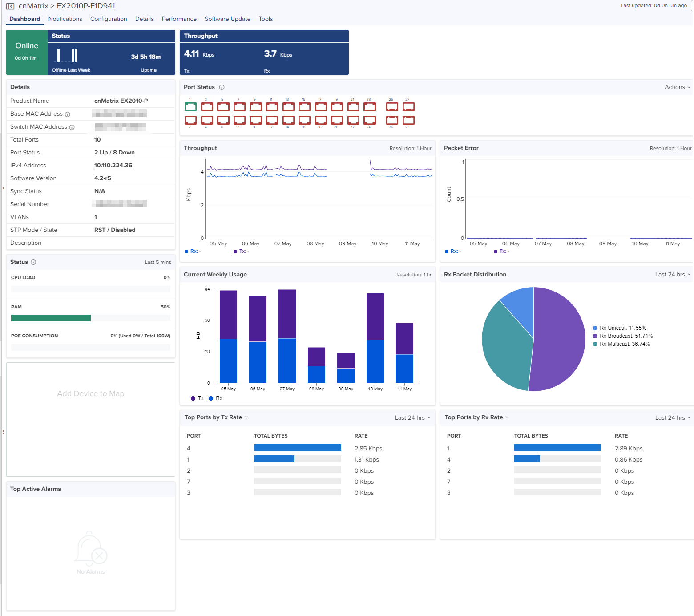
Task: Go to the Performance tab
Action: [179, 19]
